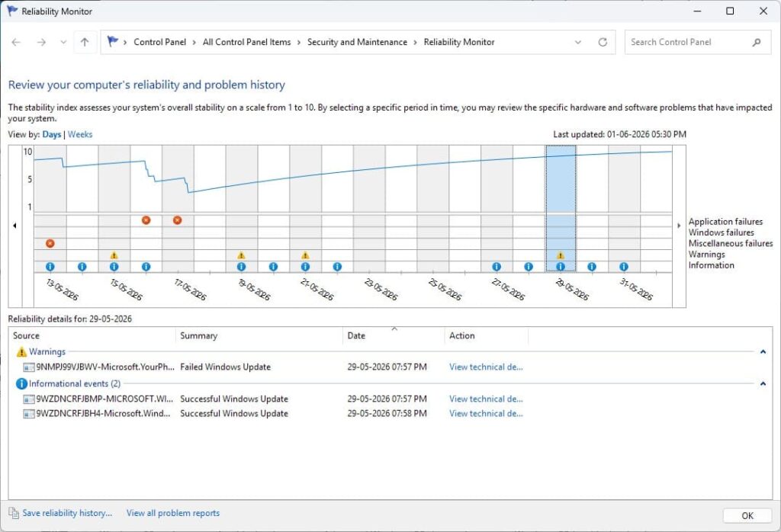Open the recent locations dropdown chevron

63,43
